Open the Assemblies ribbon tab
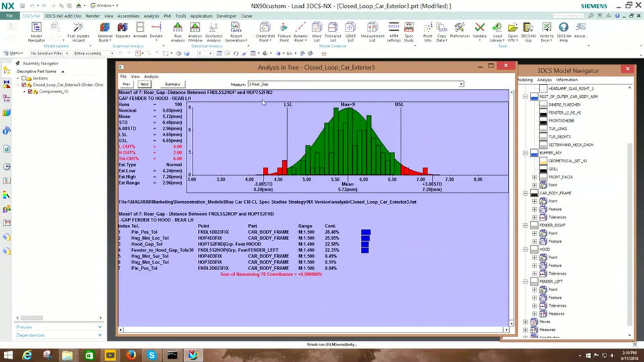This screenshot has width=644, height=362. coord(129,16)
